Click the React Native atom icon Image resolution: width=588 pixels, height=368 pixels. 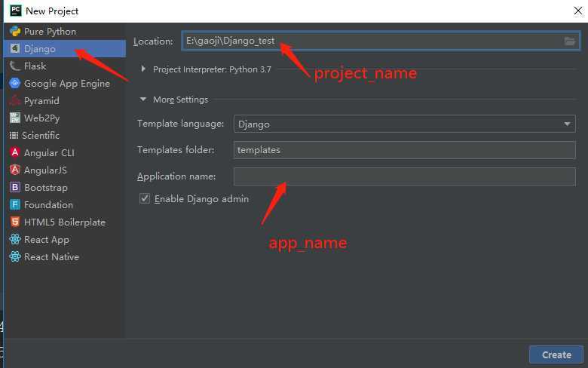(15, 256)
